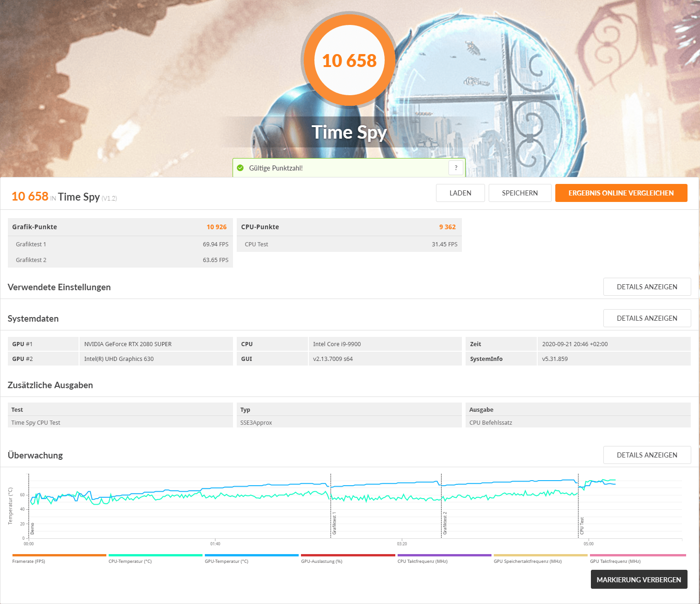Click the LADEN button
Image resolution: width=700 pixels, height=604 pixels.
click(x=461, y=193)
